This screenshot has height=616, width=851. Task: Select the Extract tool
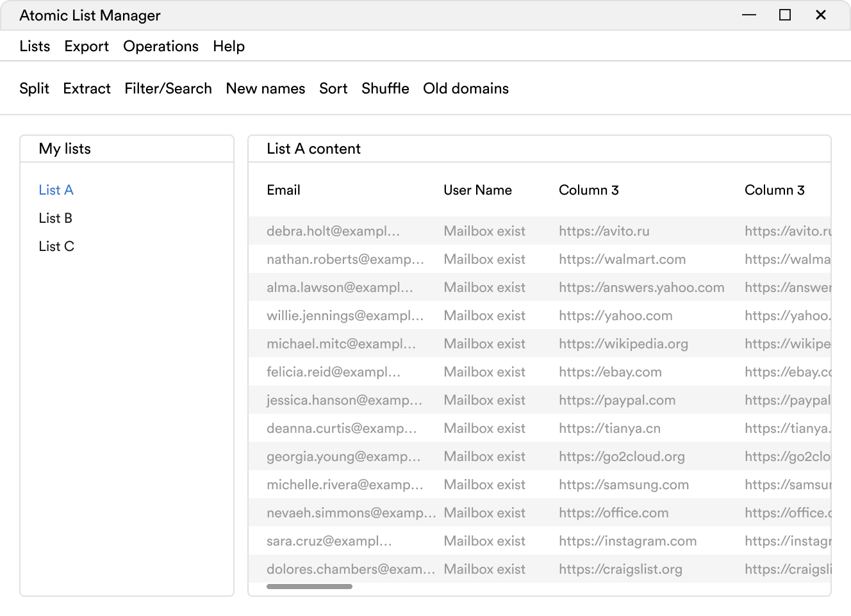(87, 88)
